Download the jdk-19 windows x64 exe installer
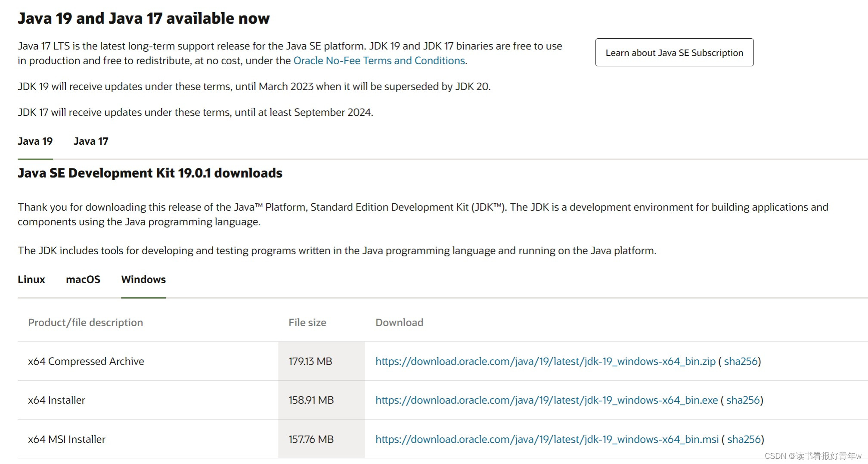This screenshot has width=868, height=464. pyautogui.click(x=546, y=400)
